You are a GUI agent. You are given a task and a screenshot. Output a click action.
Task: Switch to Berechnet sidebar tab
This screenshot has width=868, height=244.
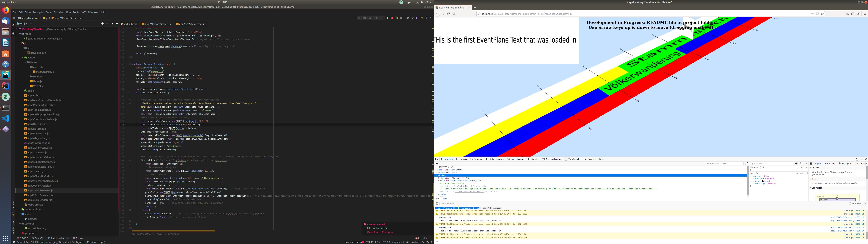click(x=830, y=164)
